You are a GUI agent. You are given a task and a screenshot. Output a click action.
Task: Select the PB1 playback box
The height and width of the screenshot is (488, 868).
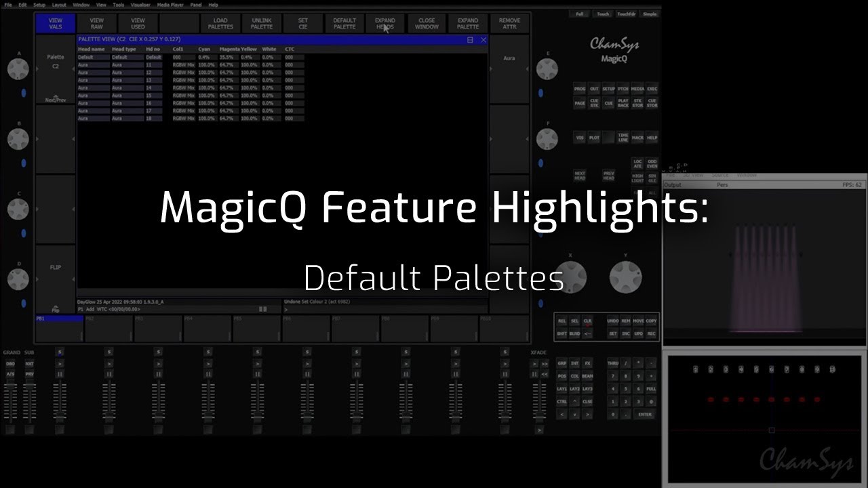(60, 329)
